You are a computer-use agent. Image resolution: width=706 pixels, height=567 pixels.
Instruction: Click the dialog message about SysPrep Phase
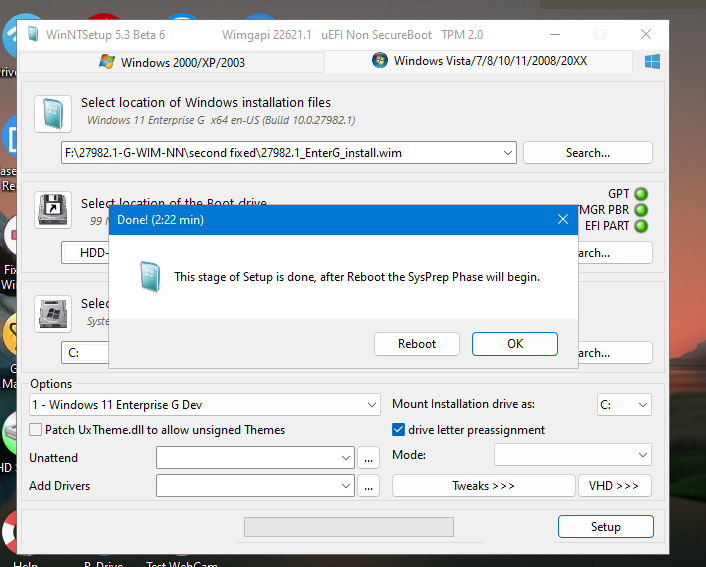coord(357,277)
